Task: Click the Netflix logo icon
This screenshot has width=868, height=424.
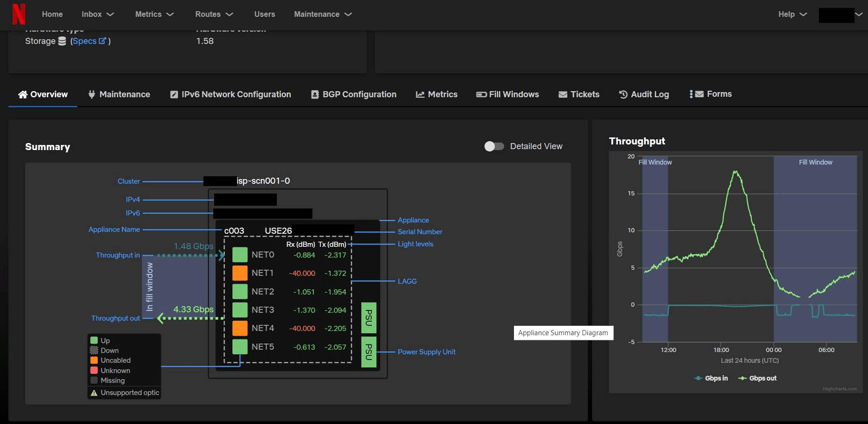Action: [x=19, y=14]
